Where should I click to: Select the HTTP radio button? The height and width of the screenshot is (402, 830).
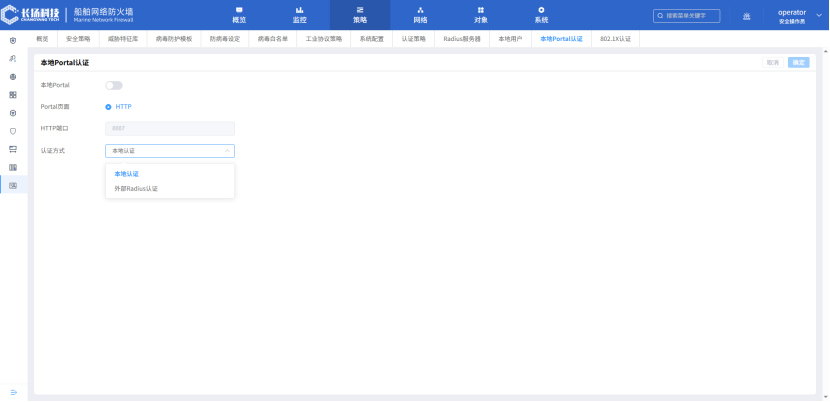pos(108,106)
